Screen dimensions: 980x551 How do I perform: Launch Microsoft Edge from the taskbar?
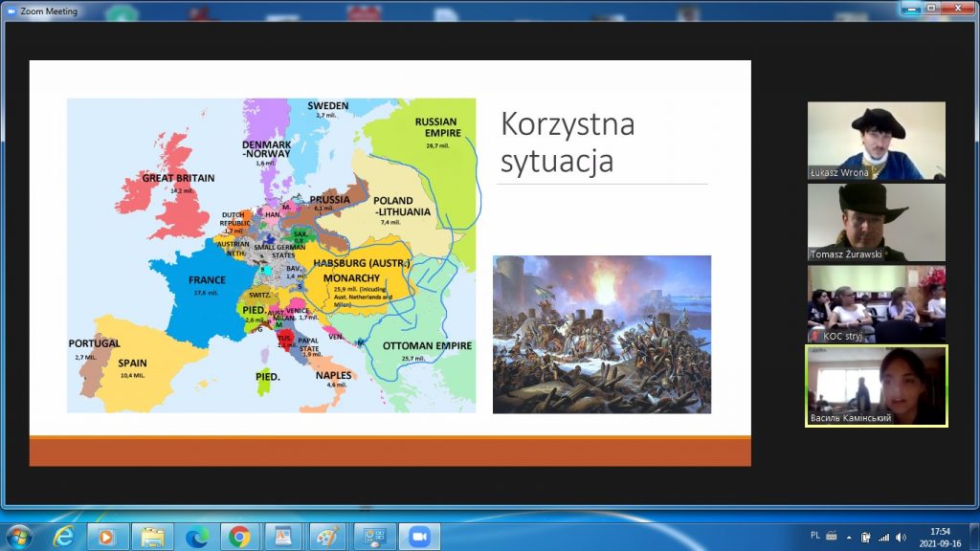point(197,536)
